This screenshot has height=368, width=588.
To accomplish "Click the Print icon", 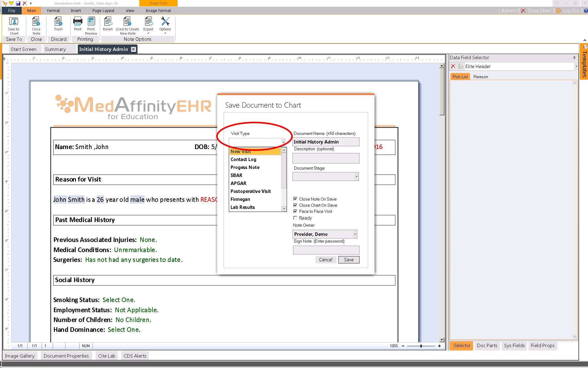I will pyautogui.click(x=78, y=22).
